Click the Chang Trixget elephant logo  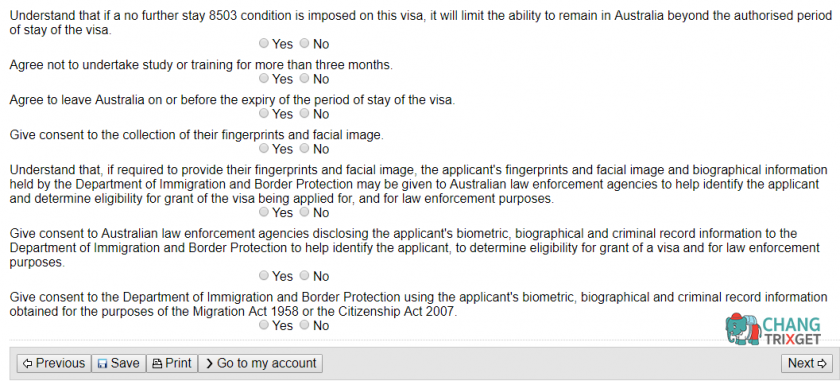(x=773, y=328)
